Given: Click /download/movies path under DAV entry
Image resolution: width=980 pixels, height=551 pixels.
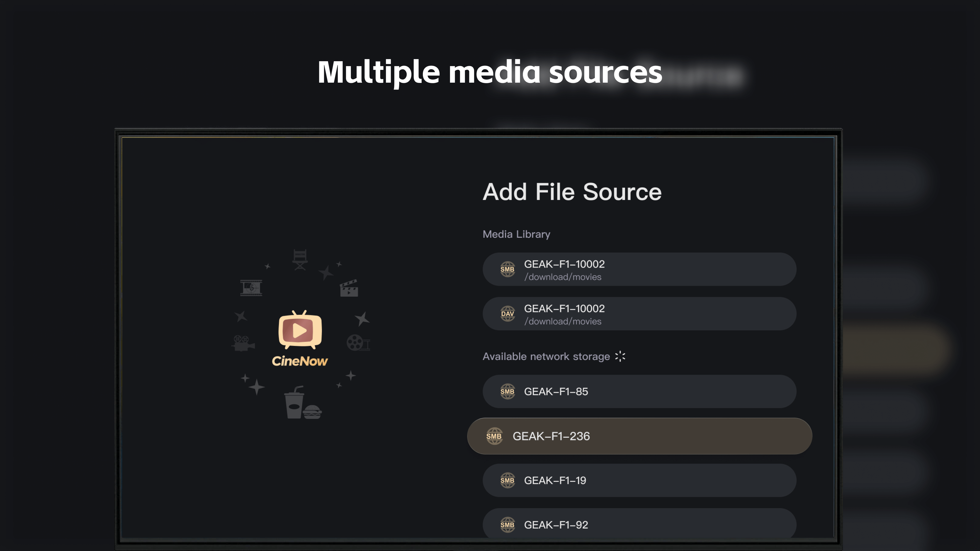Looking at the screenshot, I should point(563,321).
